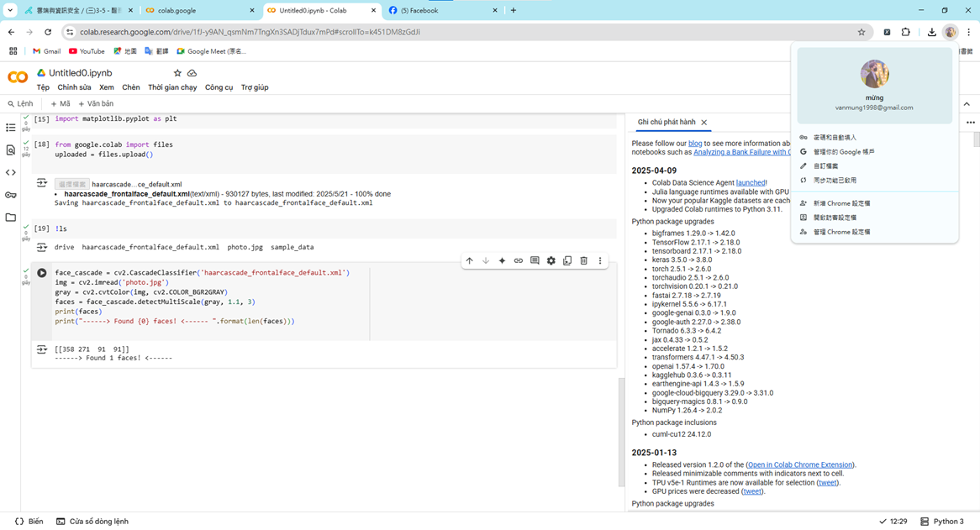Copy the link to this cell
The image size is (980, 530).
click(518, 261)
